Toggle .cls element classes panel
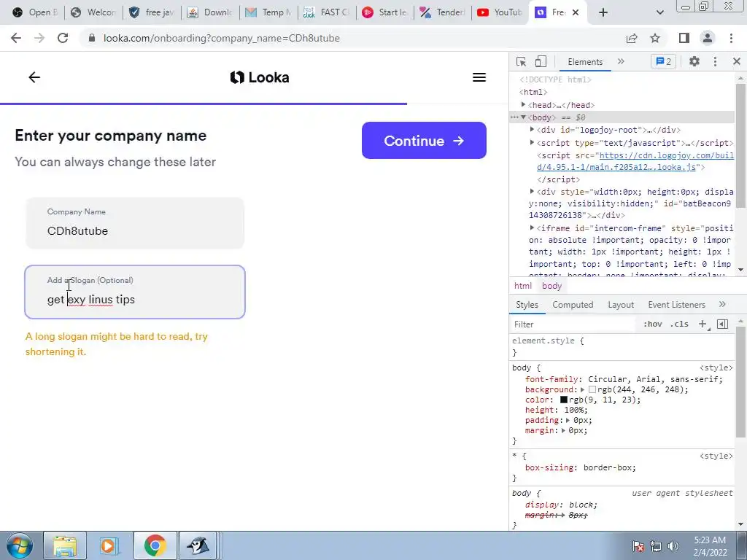 (x=679, y=324)
